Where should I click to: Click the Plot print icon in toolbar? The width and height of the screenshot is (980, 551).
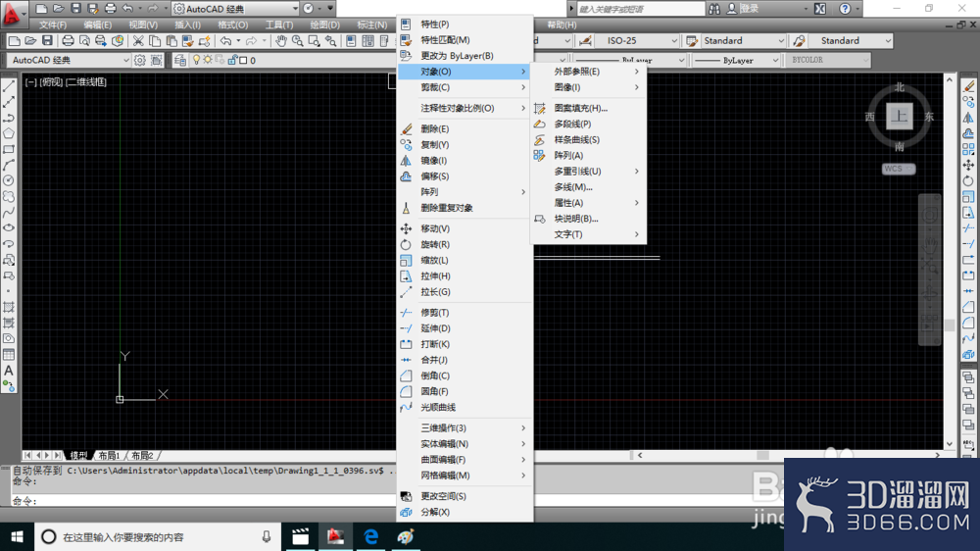[x=68, y=40]
